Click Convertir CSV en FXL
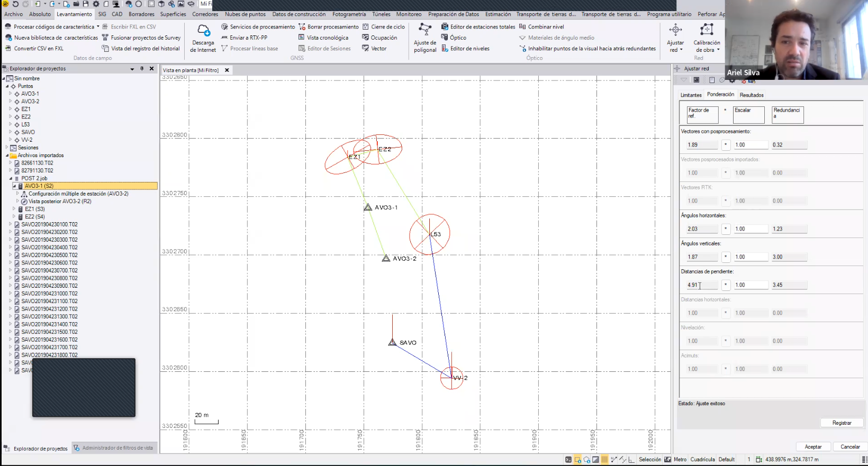This screenshot has width=868, height=466. [34, 48]
